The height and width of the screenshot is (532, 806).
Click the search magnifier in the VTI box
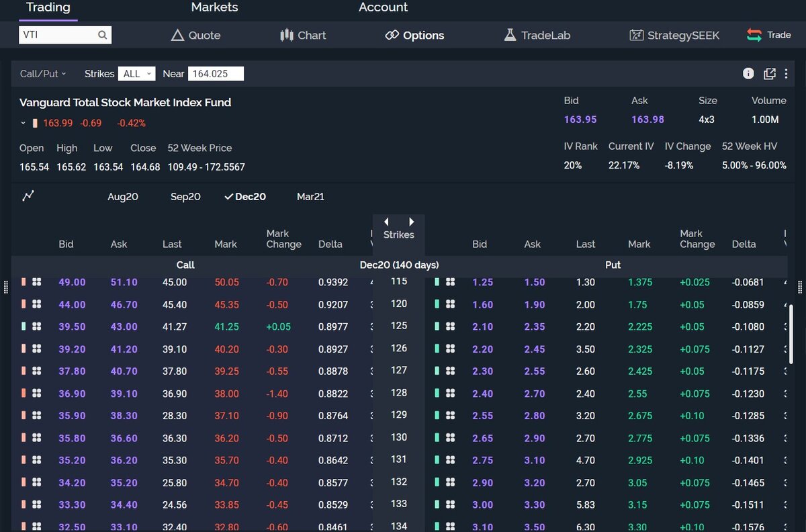(x=102, y=35)
